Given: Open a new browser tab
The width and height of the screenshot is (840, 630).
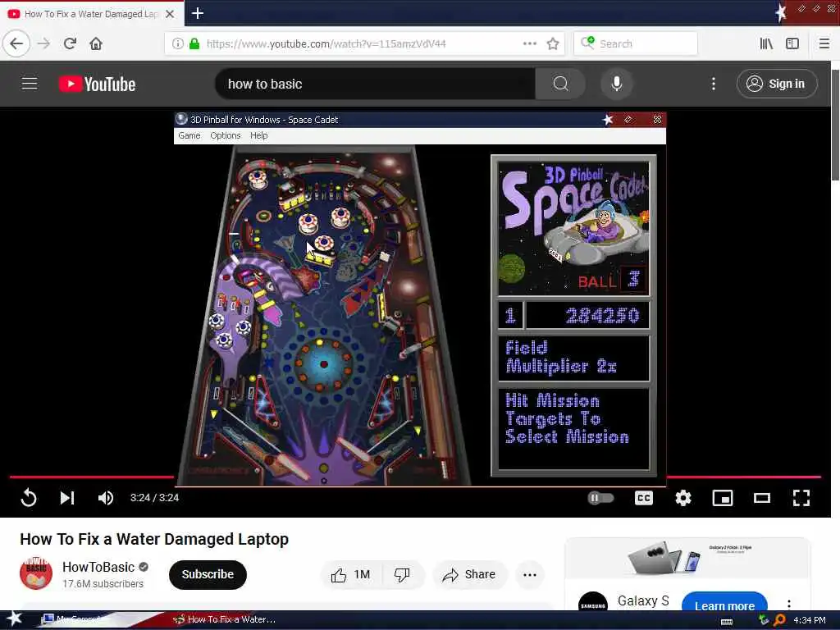Looking at the screenshot, I should pyautogui.click(x=198, y=13).
